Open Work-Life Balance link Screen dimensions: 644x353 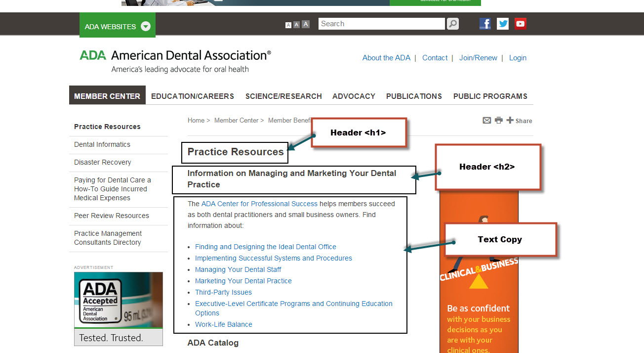pos(224,324)
